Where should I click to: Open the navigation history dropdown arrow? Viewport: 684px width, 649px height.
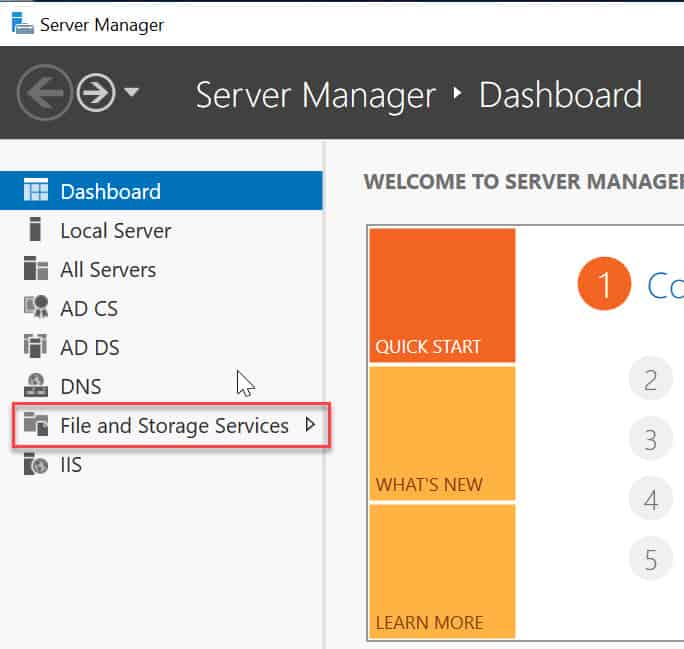[x=131, y=92]
